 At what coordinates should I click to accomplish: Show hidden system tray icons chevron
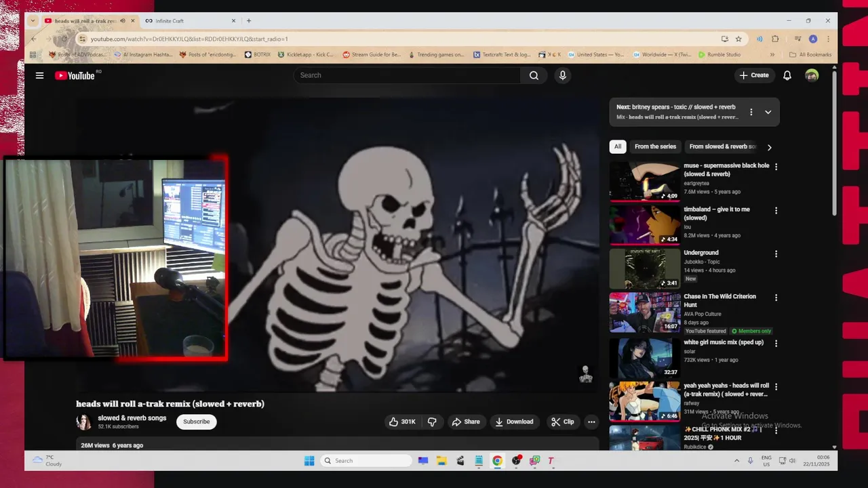[x=736, y=461]
